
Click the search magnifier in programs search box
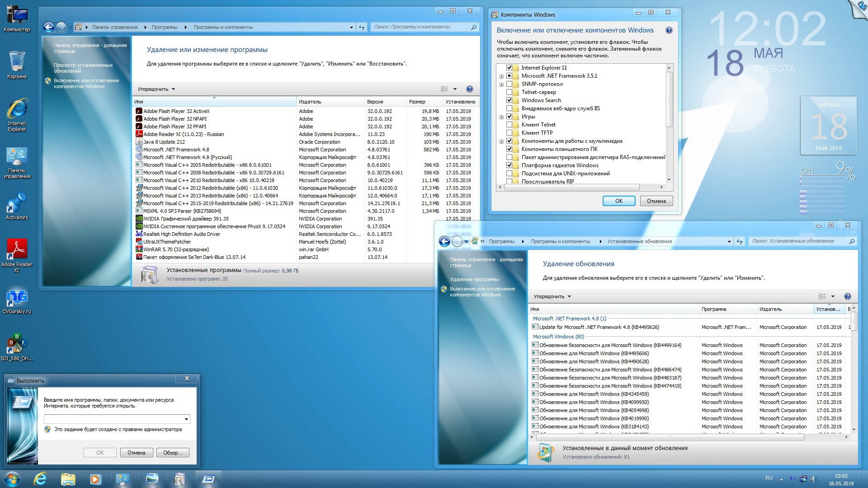[x=473, y=27]
